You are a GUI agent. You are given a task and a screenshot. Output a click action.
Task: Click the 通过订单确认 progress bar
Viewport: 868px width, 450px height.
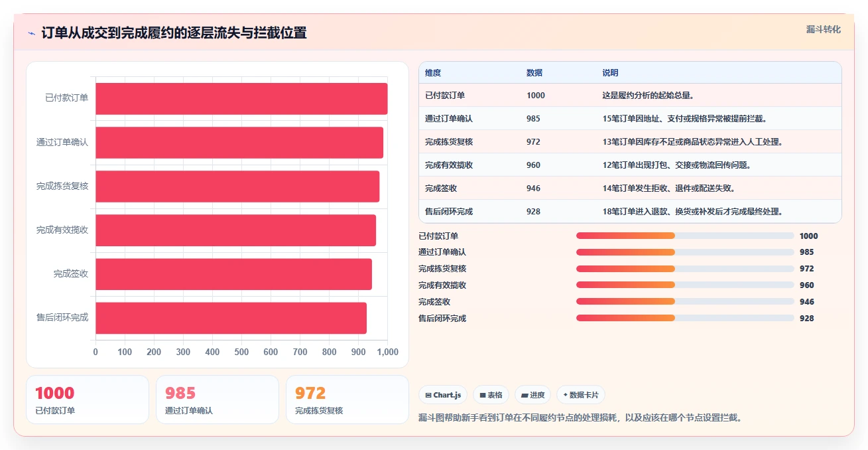685,252
